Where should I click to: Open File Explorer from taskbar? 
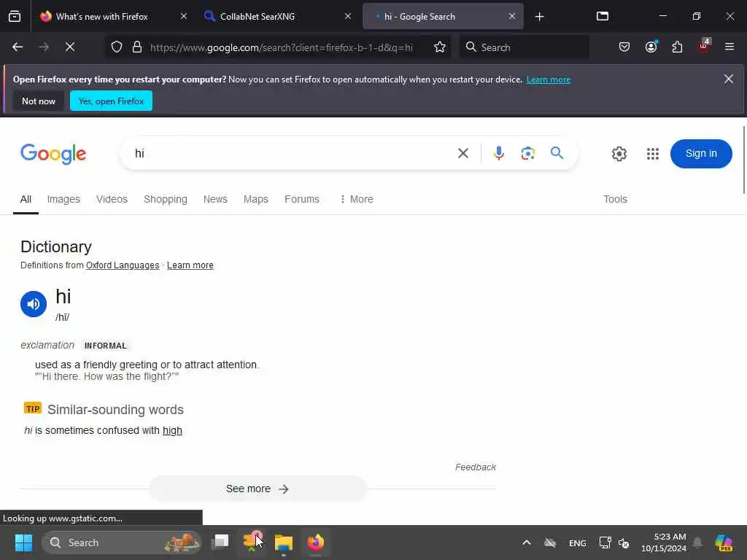pos(284,542)
